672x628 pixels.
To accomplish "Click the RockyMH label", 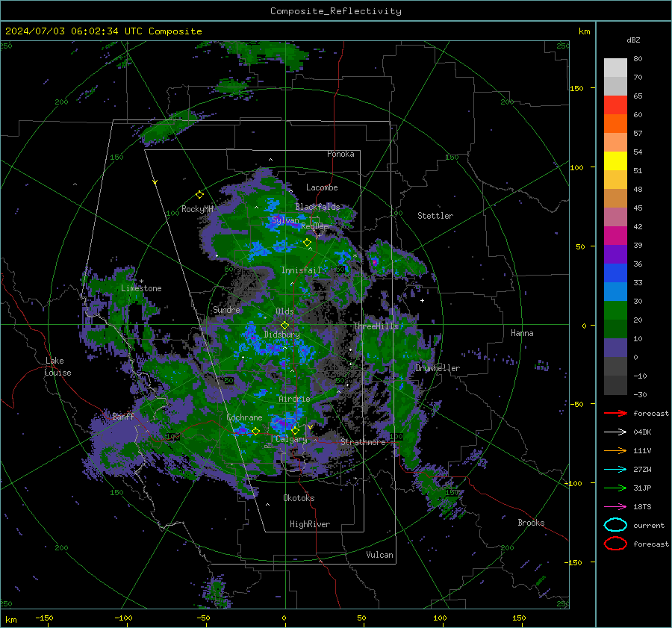I will 197,209.
